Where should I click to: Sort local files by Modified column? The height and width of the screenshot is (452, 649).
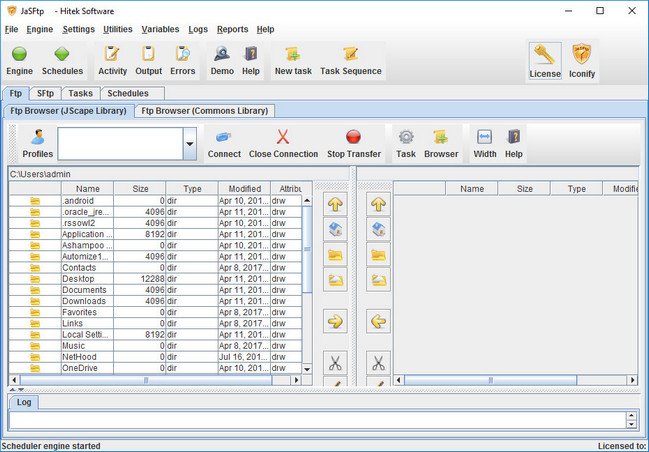(243, 188)
